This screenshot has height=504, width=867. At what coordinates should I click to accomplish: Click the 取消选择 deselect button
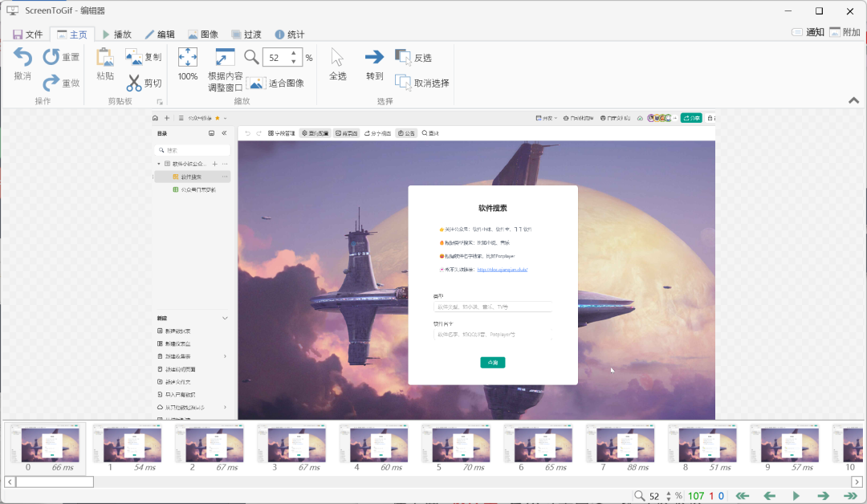[x=422, y=83]
